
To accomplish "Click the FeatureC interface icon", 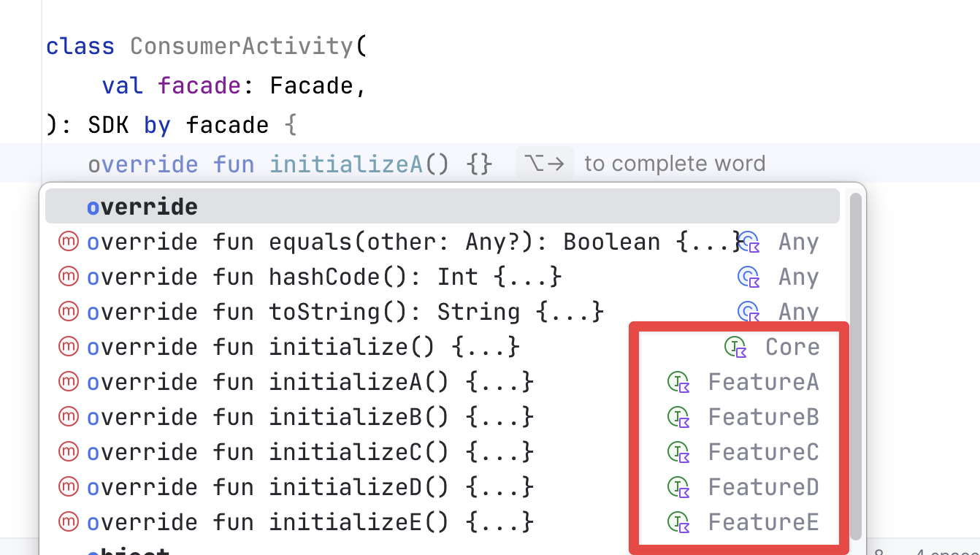I will click(678, 452).
